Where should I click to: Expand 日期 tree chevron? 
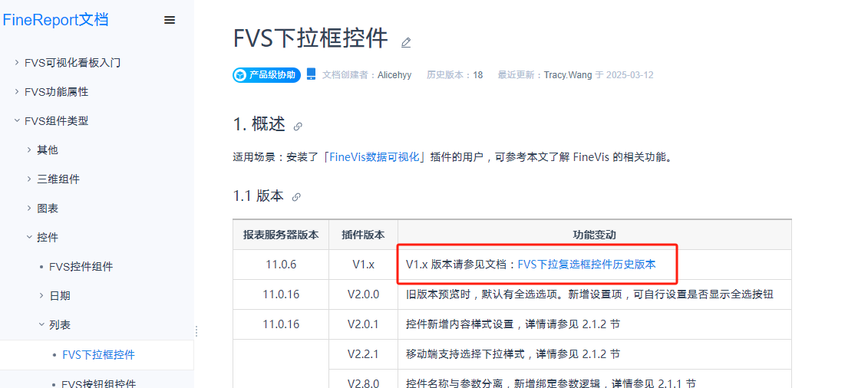(x=41, y=295)
